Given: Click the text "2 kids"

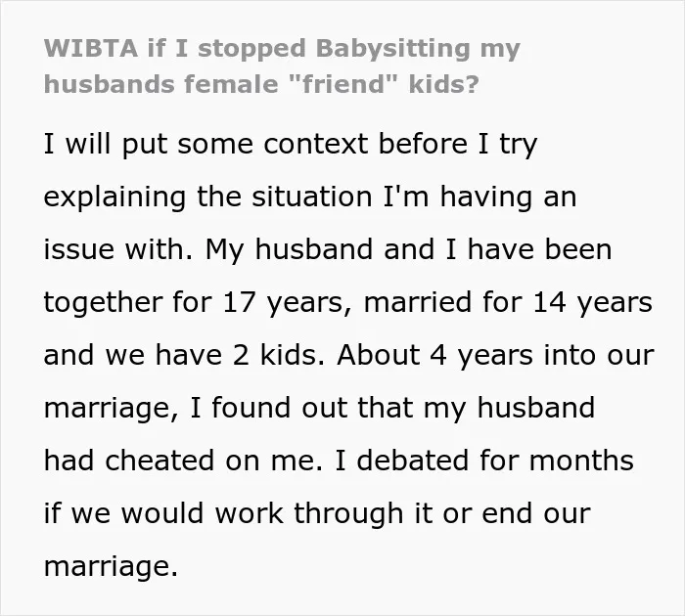Looking at the screenshot, I should 271,356.
